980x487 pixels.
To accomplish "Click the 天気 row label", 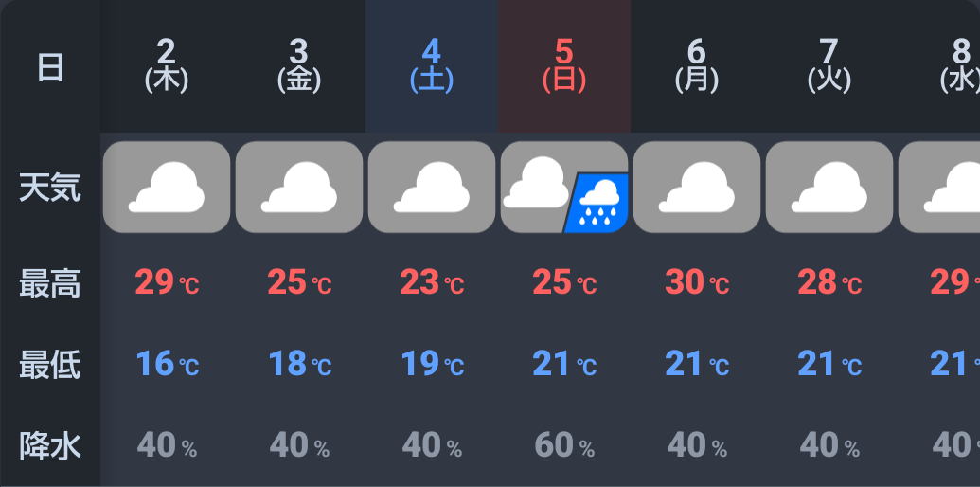I will [50, 188].
